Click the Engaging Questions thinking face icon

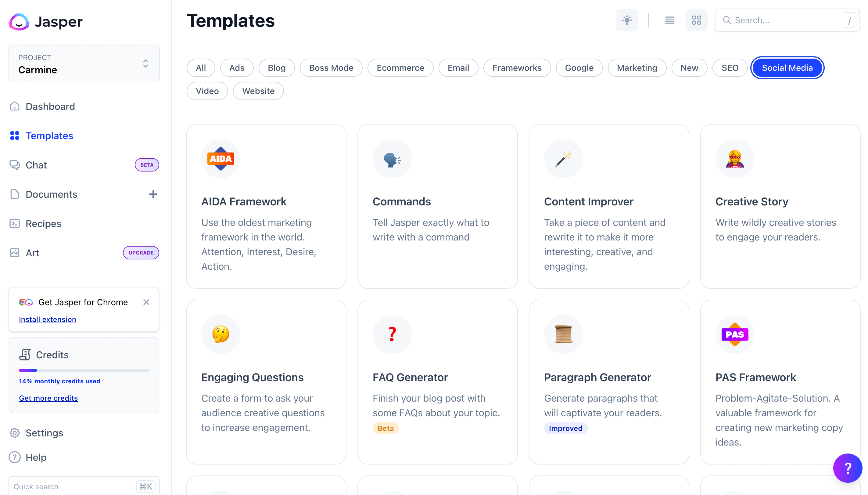(x=221, y=334)
